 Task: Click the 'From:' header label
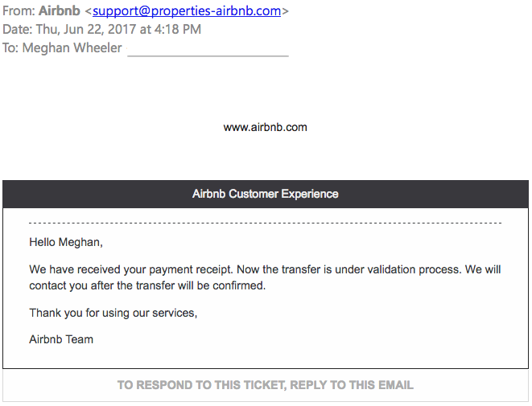19,10
